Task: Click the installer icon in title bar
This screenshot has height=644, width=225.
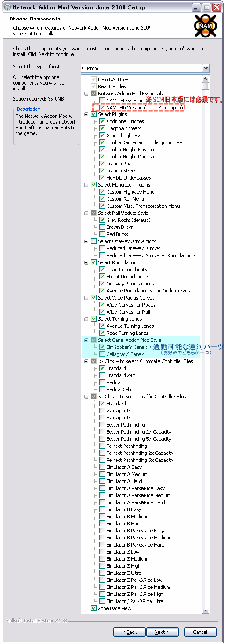Action: (x=7, y=7)
